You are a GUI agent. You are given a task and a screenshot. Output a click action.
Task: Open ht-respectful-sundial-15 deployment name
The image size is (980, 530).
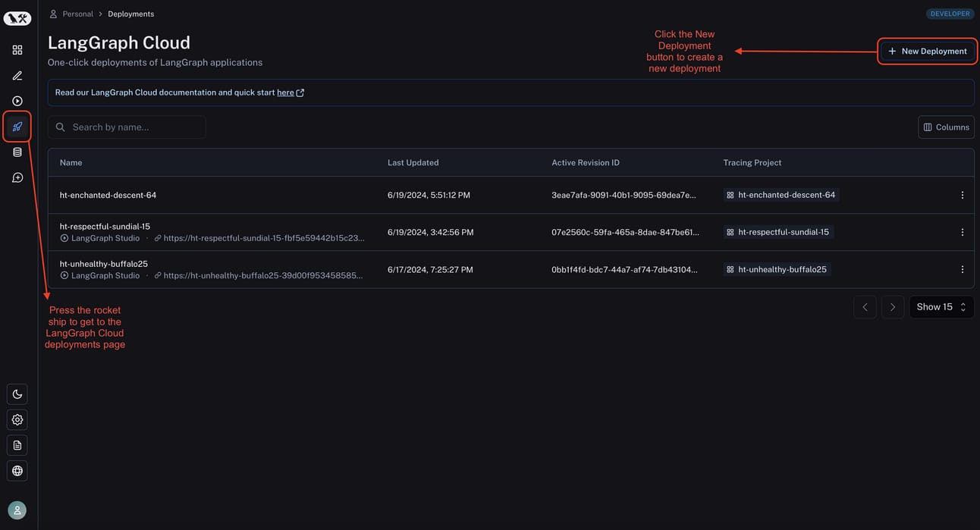(x=105, y=226)
